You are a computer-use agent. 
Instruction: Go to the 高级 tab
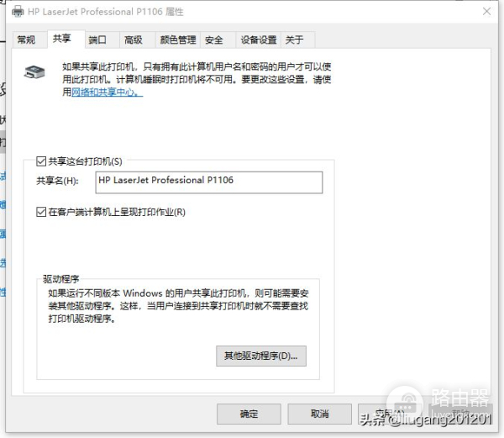[x=137, y=40]
